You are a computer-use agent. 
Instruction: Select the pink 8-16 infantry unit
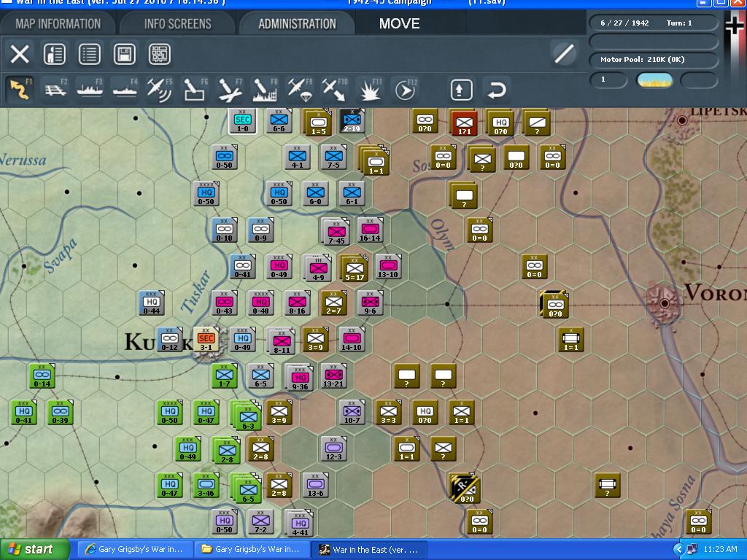298,303
